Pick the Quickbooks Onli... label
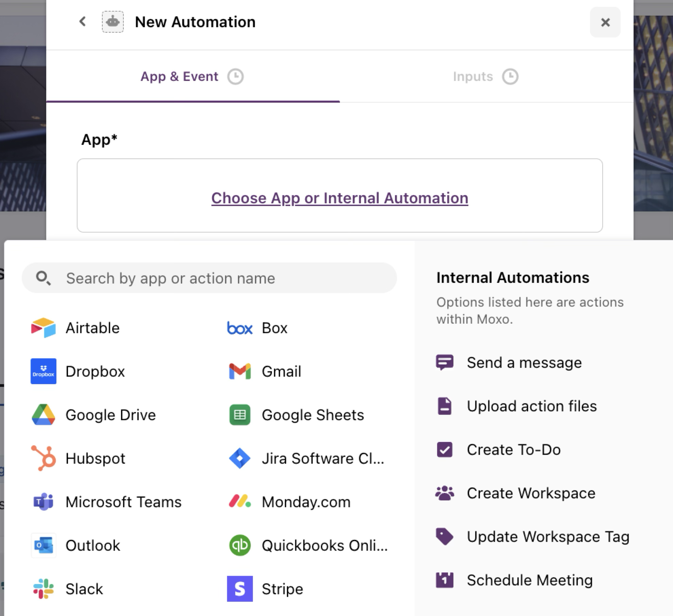The image size is (673, 616). pyautogui.click(x=325, y=546)
